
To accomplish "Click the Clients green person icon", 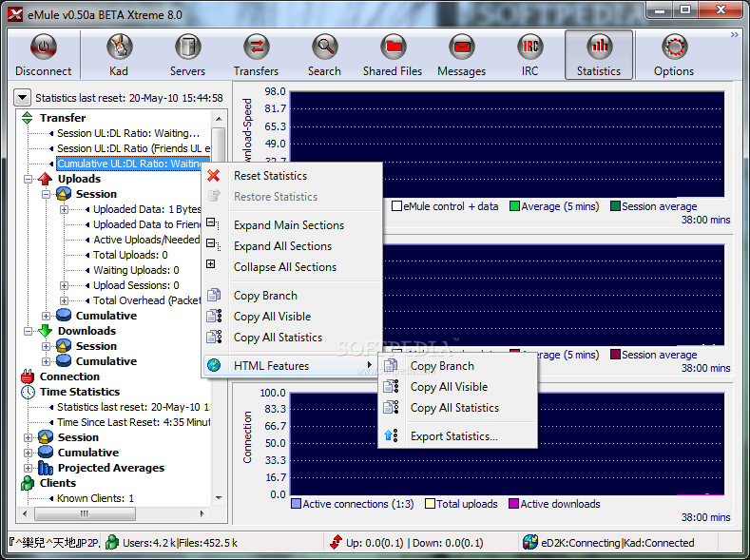I will 28,483.
